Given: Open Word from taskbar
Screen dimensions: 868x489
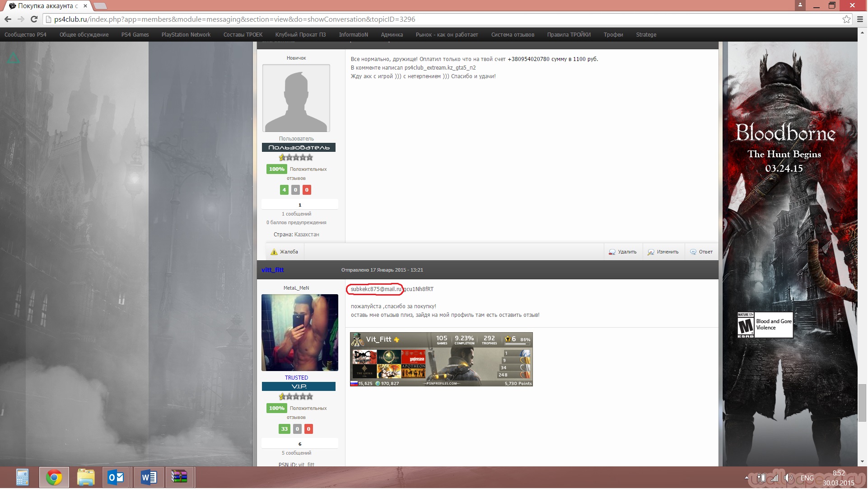Looking at the screenshot, I should pyautogui.click(x=149, y=477).
